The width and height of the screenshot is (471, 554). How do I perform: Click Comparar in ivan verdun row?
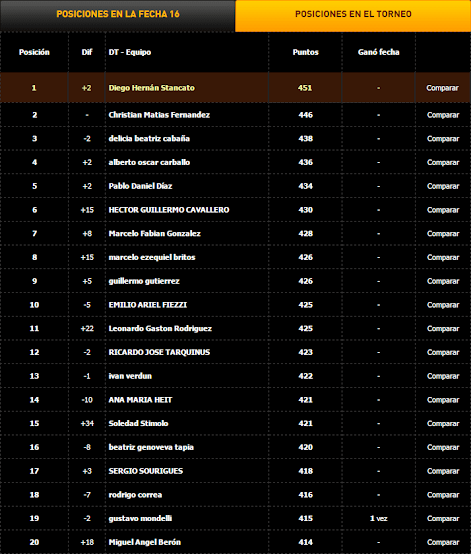[443, 376]
